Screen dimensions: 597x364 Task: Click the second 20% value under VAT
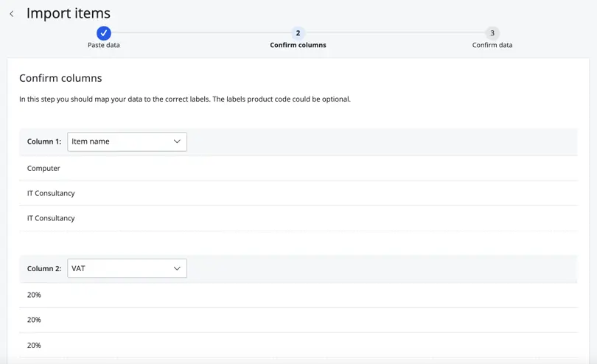pos(34,320)
